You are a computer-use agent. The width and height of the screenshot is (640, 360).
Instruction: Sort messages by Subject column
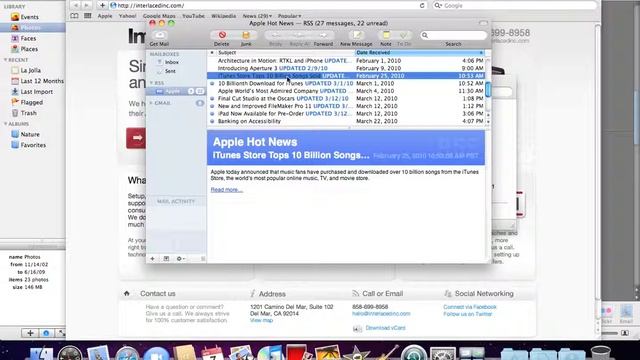coord(285,53)
